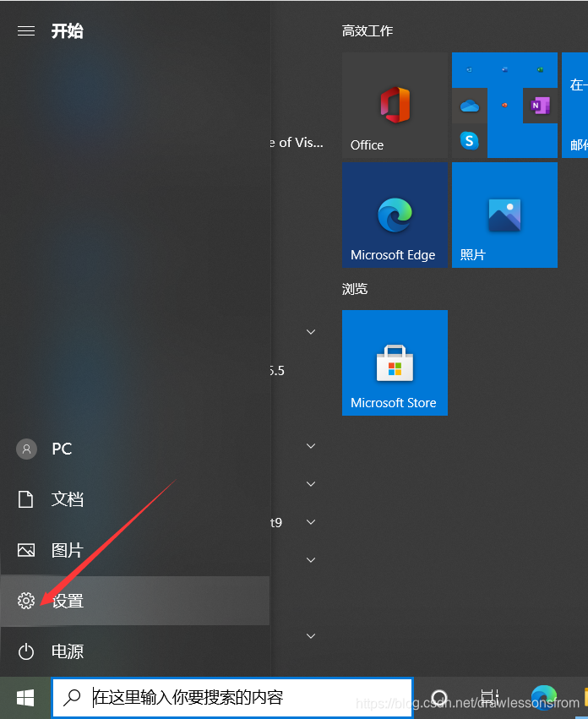Open the Microsoft Store tile
Image resolution: width=588 pixels, height=719 pixels.
395,362
